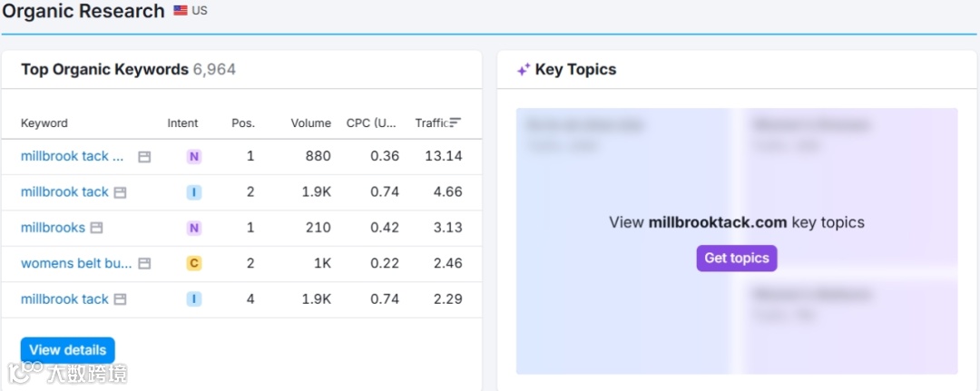Open the millbrook tack keyword link at position 2
980x391 pixels.
tap(65, 191)
